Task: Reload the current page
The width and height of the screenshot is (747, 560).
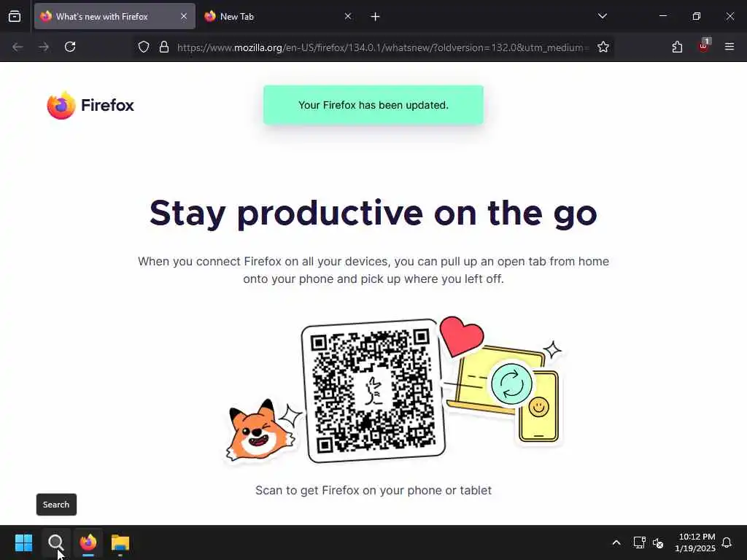Action: click(70, 47)
